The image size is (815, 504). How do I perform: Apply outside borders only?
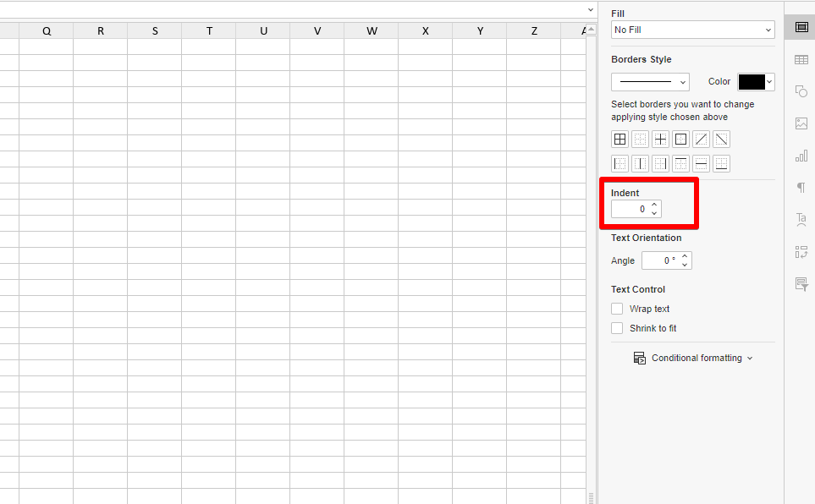click(680, 139)
